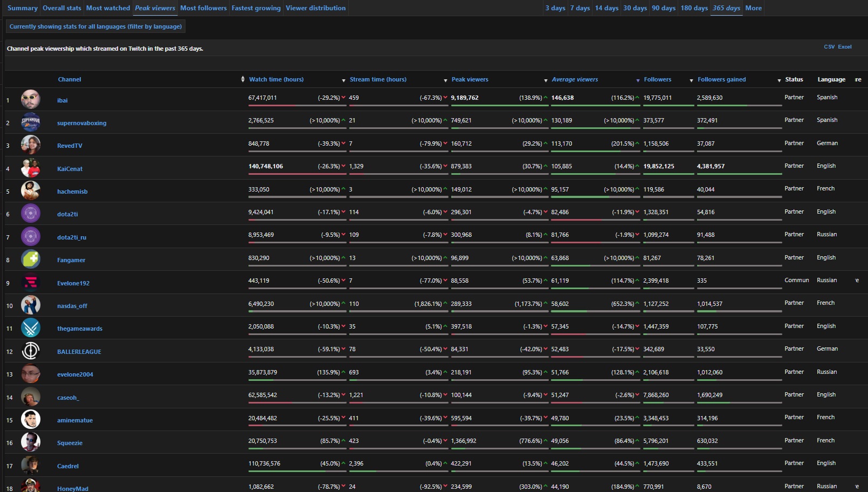Click the Status column header
This screenshot has width=868, height=492.
pos(794,79)
